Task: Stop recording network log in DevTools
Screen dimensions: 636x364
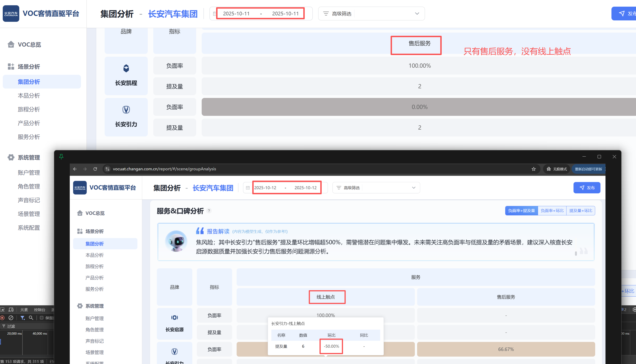Action: pos(2,318)
